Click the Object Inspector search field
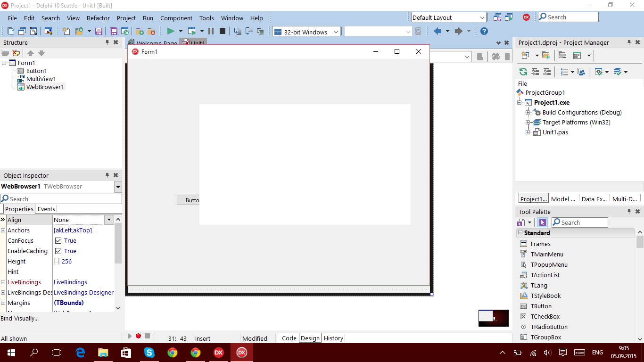 [x=61, y=199]
